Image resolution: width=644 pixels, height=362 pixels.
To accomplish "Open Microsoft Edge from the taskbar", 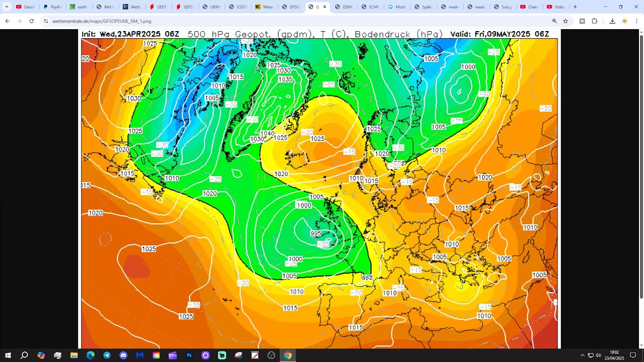I will pos(91,355).
